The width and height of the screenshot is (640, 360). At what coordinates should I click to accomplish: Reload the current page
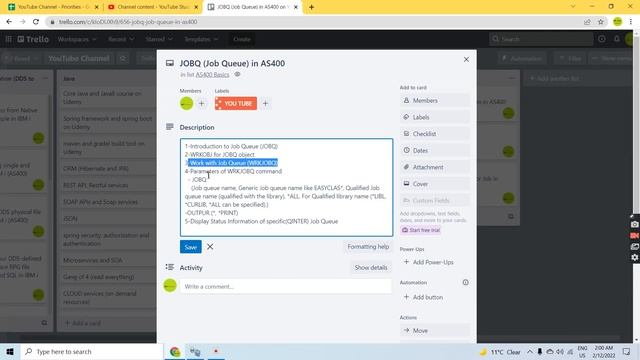pyautogui.click(x=36, y=22)
